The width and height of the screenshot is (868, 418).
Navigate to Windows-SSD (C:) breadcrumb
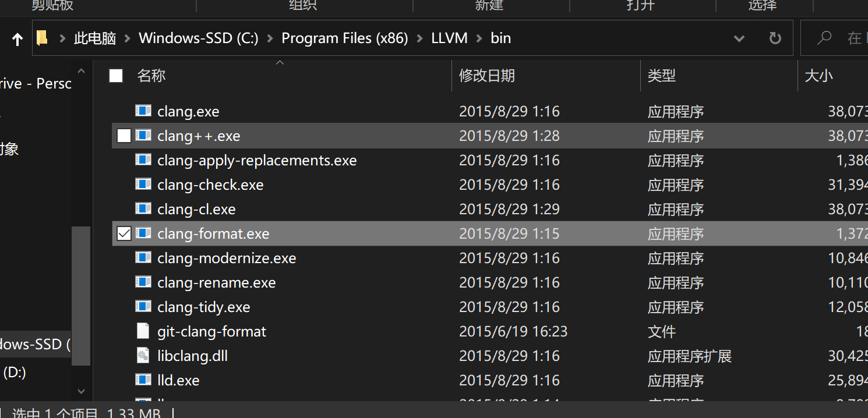198,38
